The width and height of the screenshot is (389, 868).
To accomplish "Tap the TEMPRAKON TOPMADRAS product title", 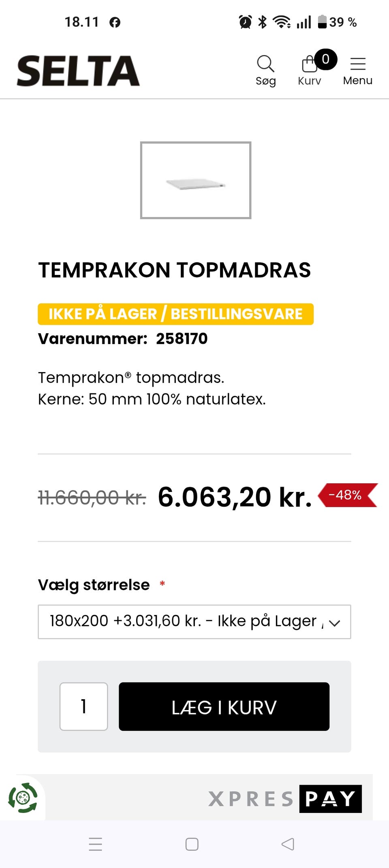I will (x=174, y=270).
